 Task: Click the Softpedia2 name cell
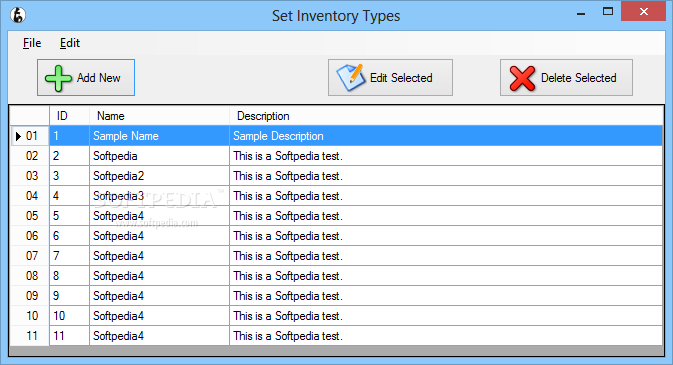(x=159, y=176)
